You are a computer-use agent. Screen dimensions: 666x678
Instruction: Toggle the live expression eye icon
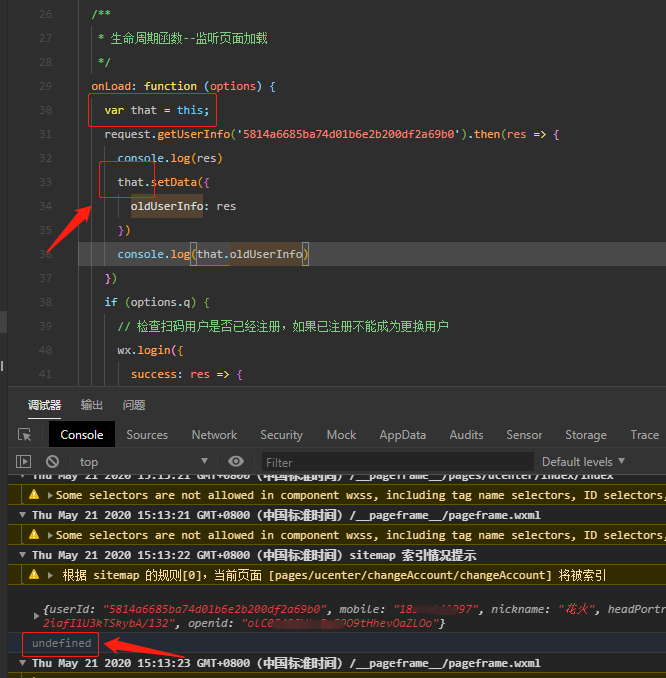pyautogui.click(x=236, y=461)
